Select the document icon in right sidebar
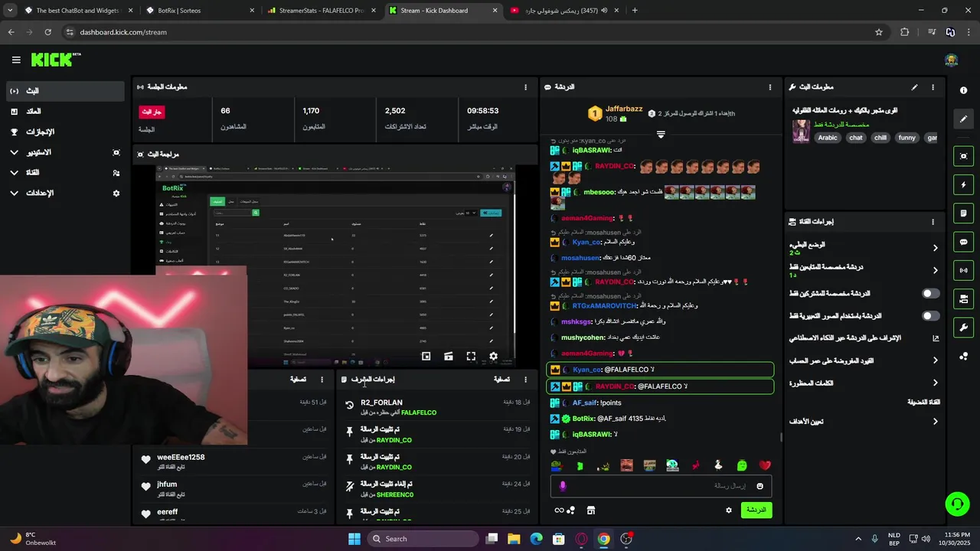980x551 pixels. 963,213
